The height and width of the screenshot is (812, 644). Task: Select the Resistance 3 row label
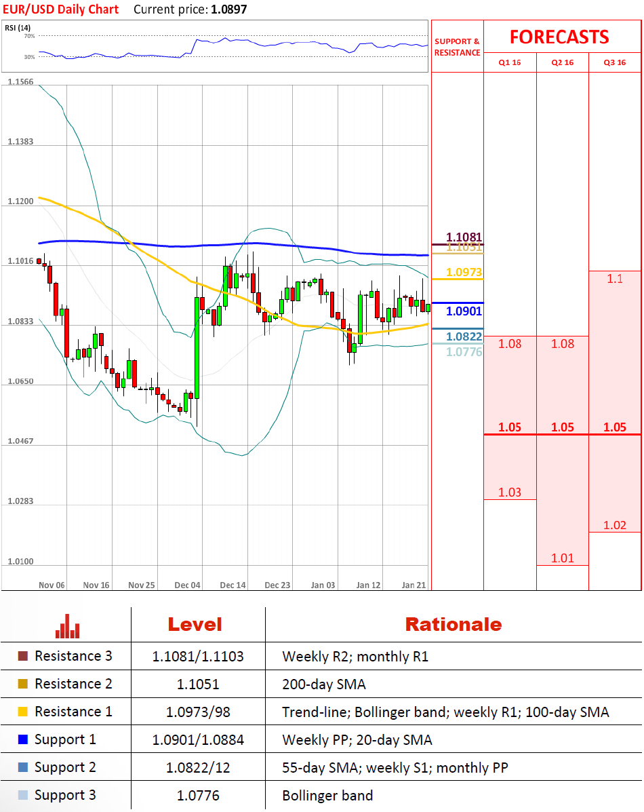[x=73, y=656]
